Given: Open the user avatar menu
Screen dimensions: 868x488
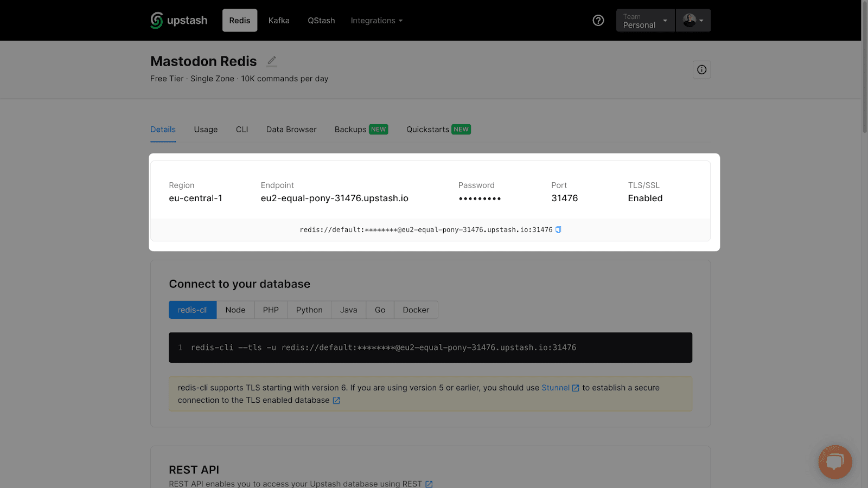Looking at the screenshot, I should (693, 21).
